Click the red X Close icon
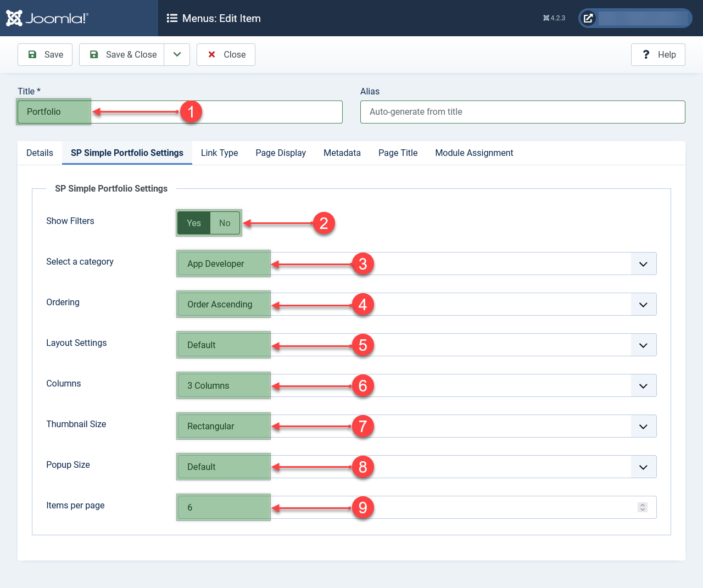703x588 pixels. (211, 54)
